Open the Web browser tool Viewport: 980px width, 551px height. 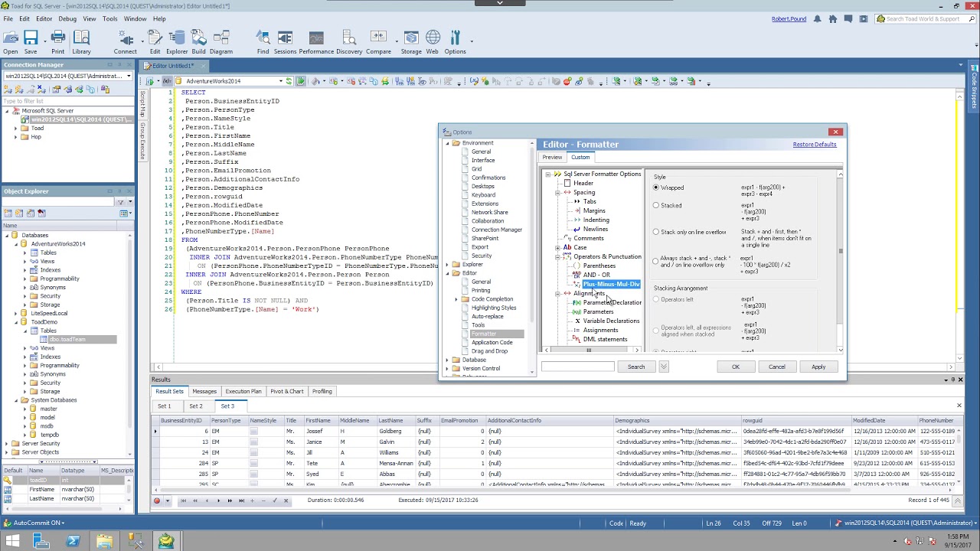tap(433, 42)
